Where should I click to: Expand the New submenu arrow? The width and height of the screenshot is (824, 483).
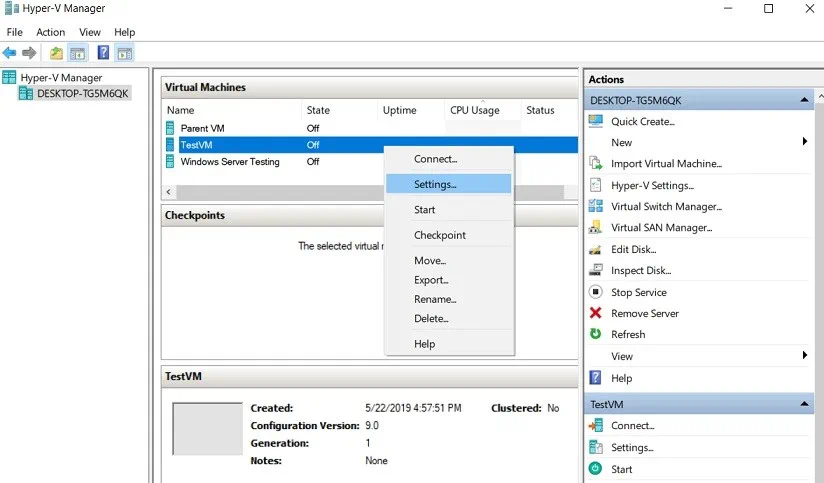[805, 142]
